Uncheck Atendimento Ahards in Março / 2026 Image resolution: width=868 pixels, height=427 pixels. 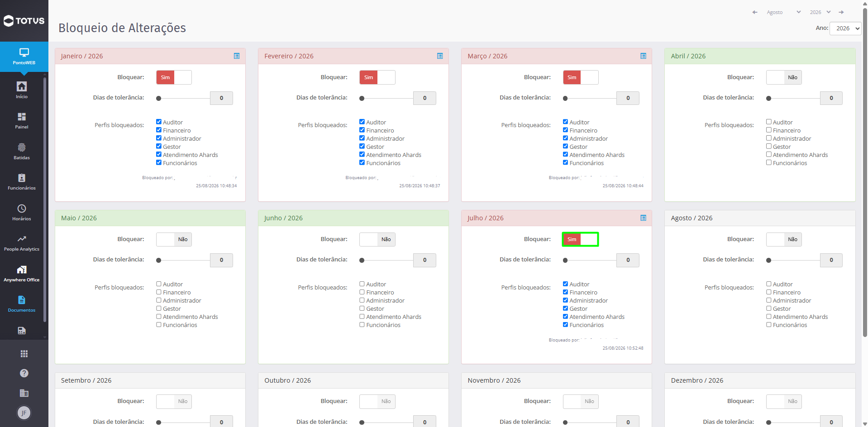[566, 154]
